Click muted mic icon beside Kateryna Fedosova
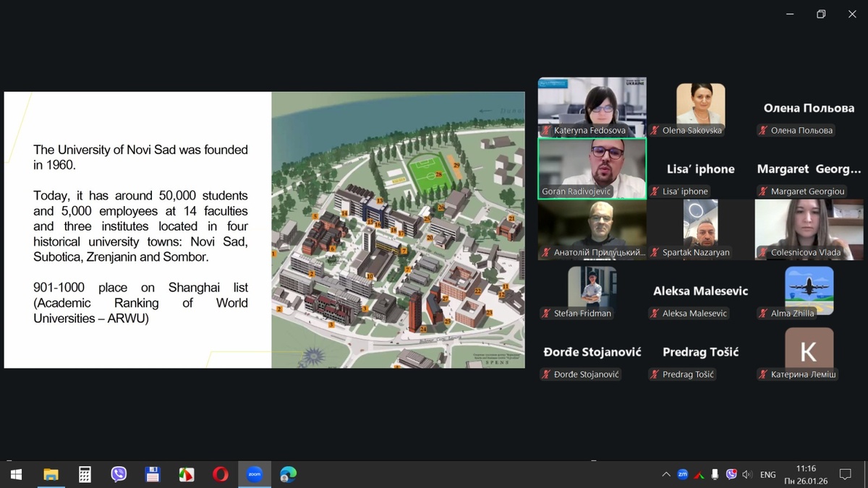868x488 pixels. coord(547,131)
